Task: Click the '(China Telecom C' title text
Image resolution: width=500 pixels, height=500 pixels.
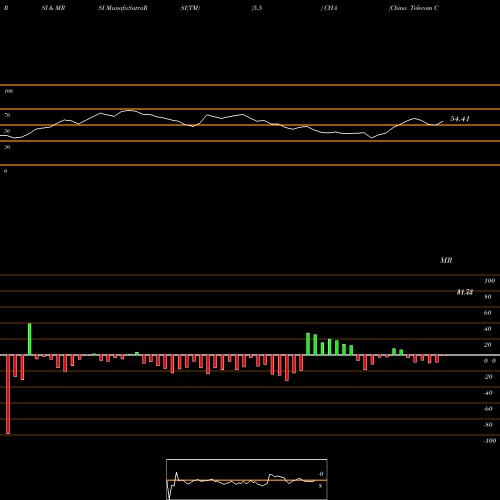Action: pos(414,8)
